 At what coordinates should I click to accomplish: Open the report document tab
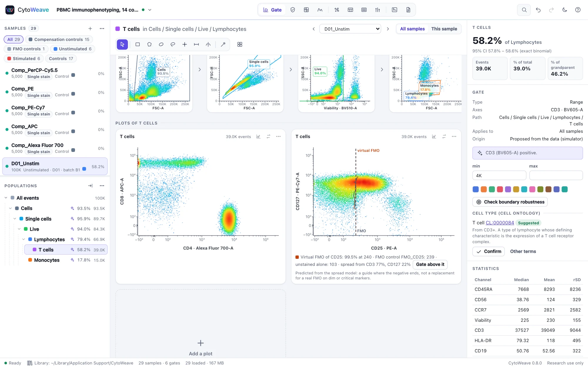[408, 10]
